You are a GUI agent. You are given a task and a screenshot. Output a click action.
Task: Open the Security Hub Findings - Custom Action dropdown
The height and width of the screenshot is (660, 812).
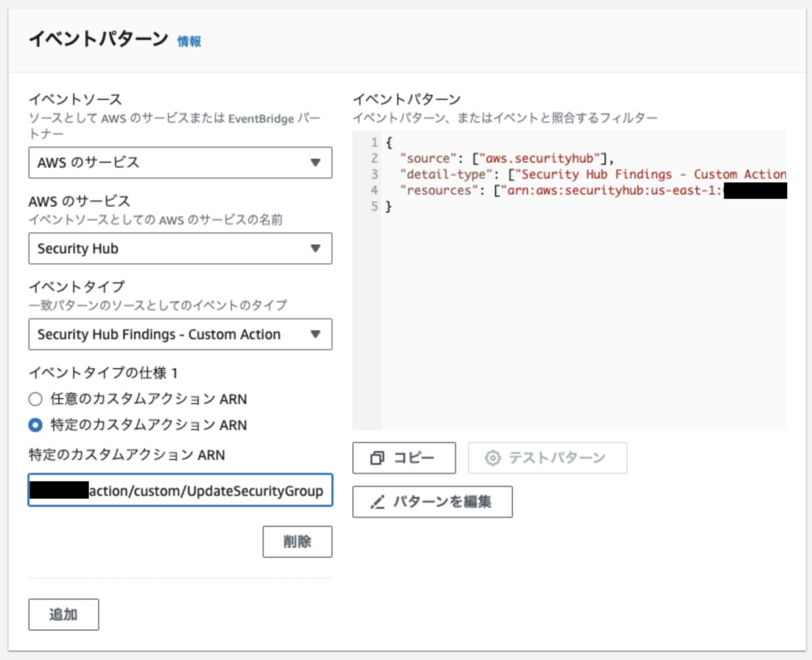(x=180, y=334)
